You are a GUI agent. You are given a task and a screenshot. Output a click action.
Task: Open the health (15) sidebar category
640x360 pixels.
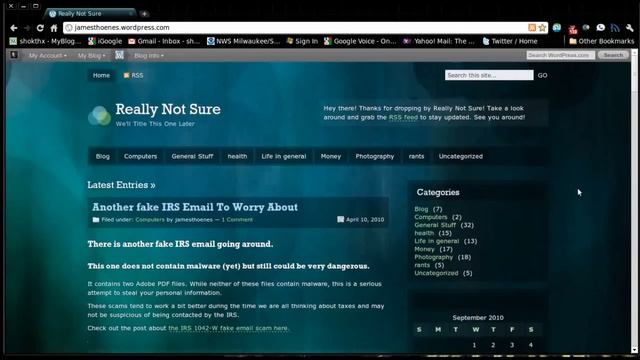[424, 233]
